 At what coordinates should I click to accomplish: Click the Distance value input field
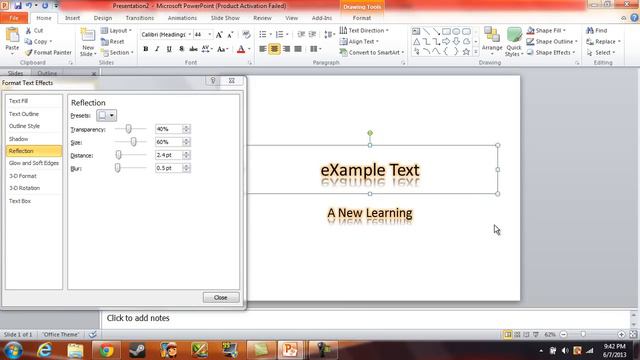coord(169,155)
